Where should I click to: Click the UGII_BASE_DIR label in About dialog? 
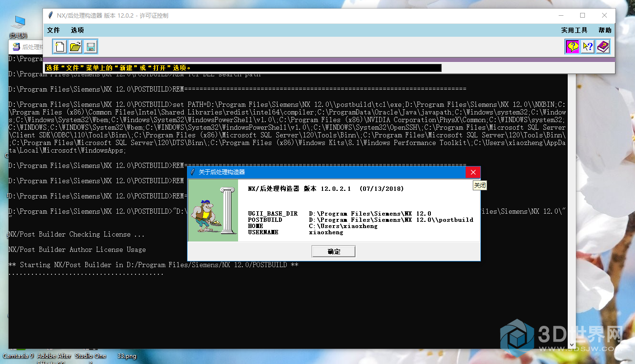[x=273, y=213]
